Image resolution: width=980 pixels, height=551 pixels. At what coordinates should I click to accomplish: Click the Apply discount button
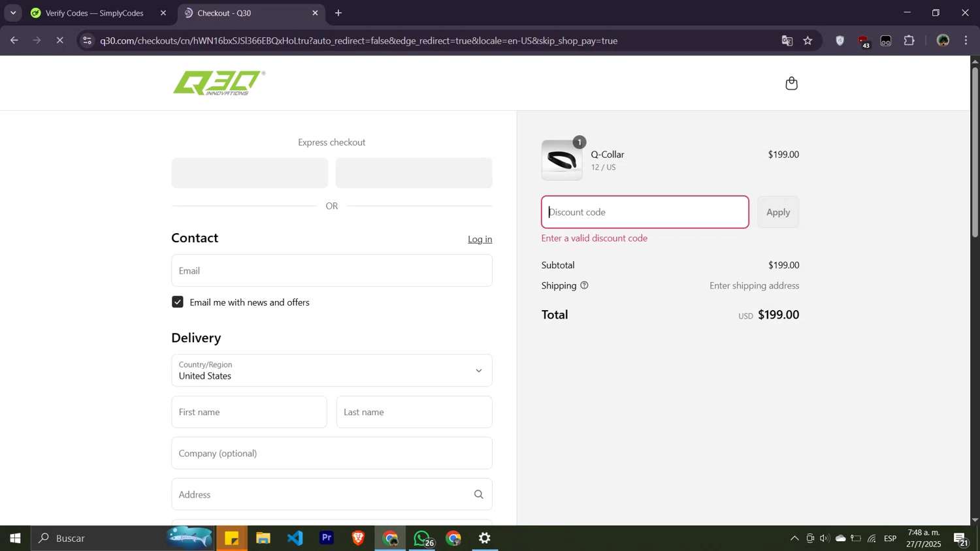click(x=778, y=212)
